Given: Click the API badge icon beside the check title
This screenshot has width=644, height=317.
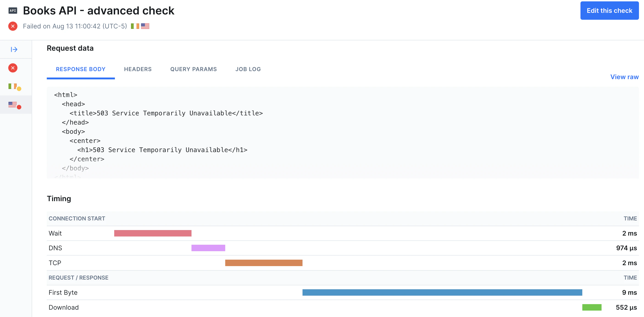Looking at the screenshot, I should coord(13,10).
